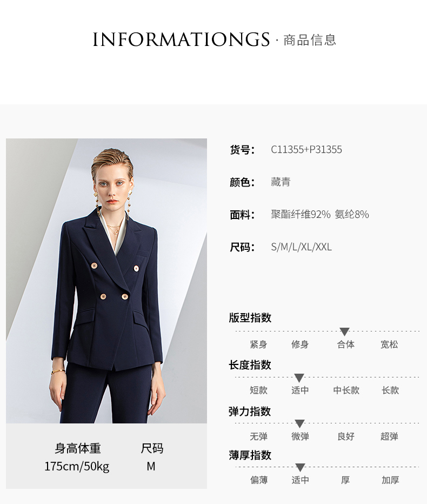Select the 紧身 fit label
Screen dimensions: 427x504
(x=259, y=344)
